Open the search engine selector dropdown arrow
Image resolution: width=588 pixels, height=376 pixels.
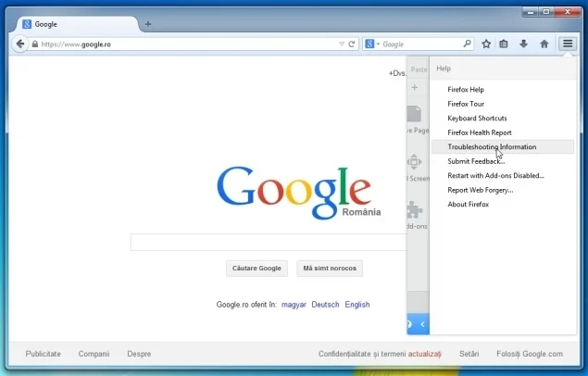pos(378,44)
